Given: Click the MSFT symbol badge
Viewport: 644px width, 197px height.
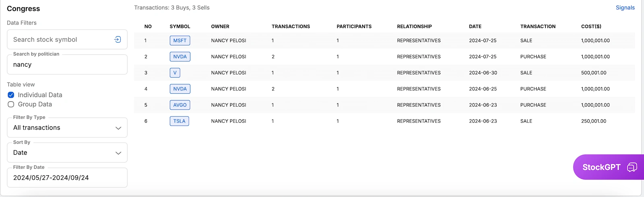Looking at the screenshot, I should click(x=180, y=41).
